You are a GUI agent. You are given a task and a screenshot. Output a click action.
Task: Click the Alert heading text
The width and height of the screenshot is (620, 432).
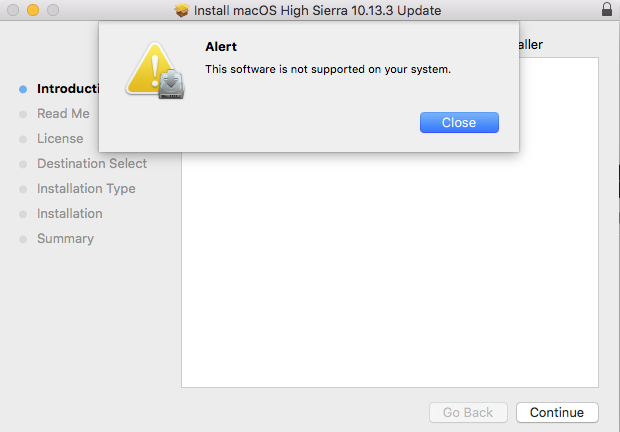click(x=221, y=47)
